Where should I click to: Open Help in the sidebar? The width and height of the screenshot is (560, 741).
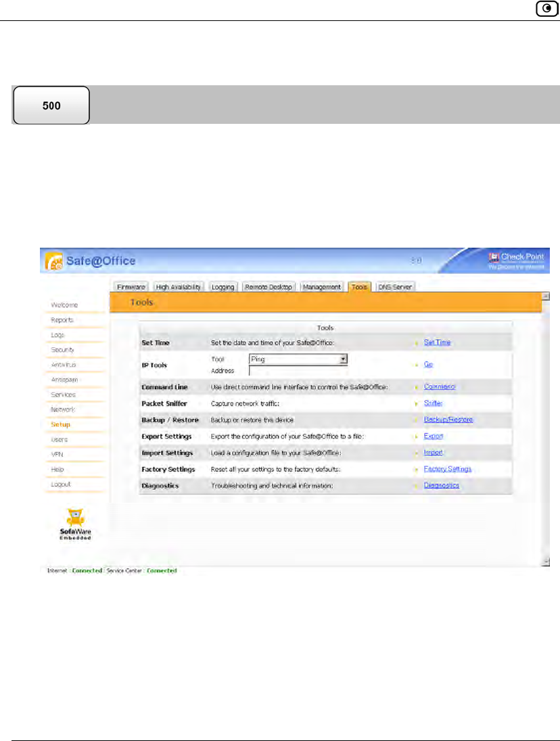pyautogui.click(x=57, y=469)
